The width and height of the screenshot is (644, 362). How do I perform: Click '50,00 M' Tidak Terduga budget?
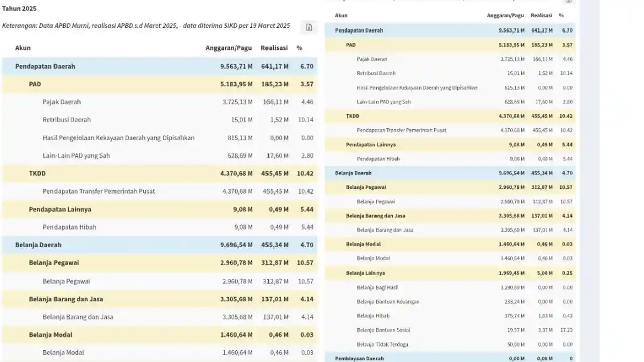click(x=516, y=344)
